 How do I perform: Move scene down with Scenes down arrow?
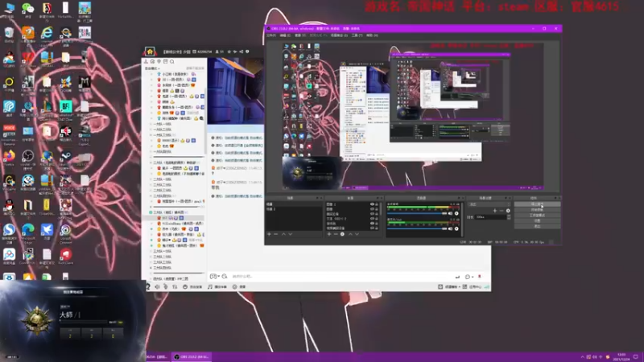click(291, 234)
